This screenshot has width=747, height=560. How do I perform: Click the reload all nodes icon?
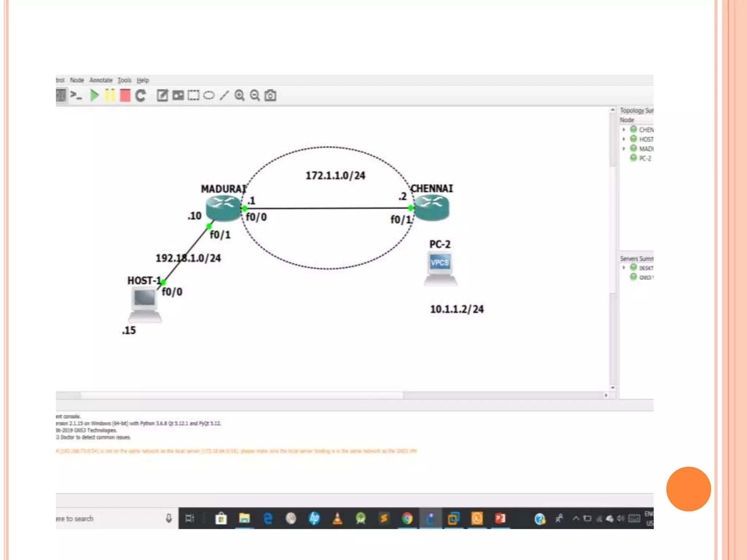tap(140, 96)
